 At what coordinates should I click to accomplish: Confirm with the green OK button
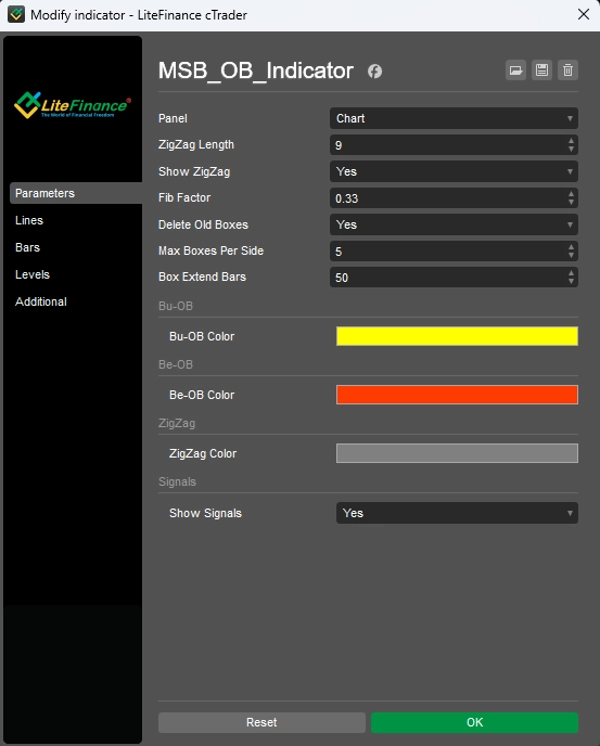[474, 722]
